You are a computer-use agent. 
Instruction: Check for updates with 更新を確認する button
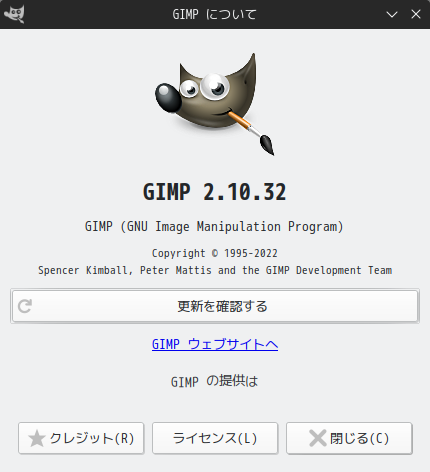click(215, 306)
